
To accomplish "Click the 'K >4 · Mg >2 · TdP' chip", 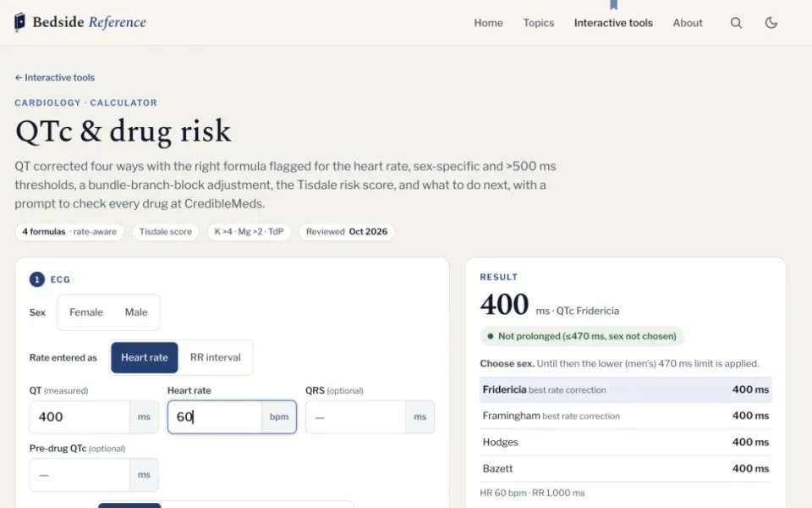I will (x=249, y=232).
